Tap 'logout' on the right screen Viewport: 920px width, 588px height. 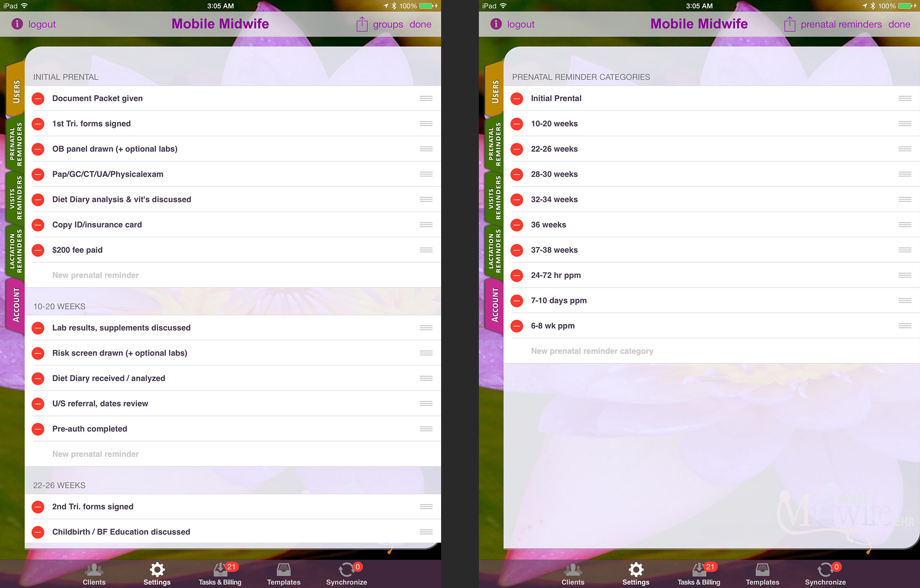(521, 24)
